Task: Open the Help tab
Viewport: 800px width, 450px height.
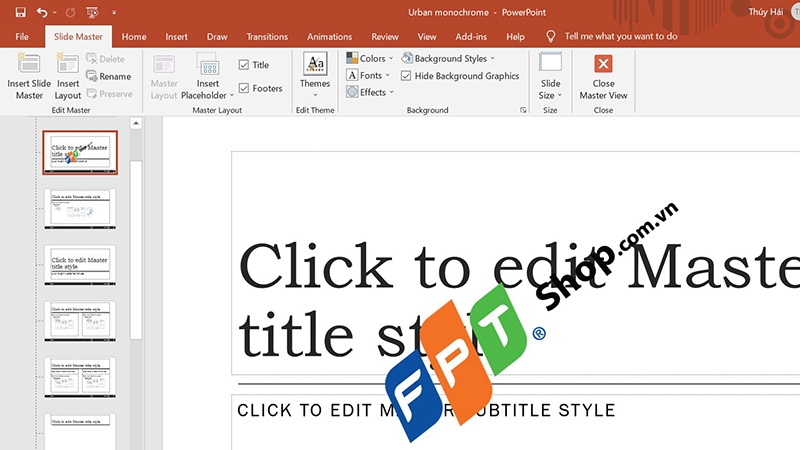Action: [515, 37]
